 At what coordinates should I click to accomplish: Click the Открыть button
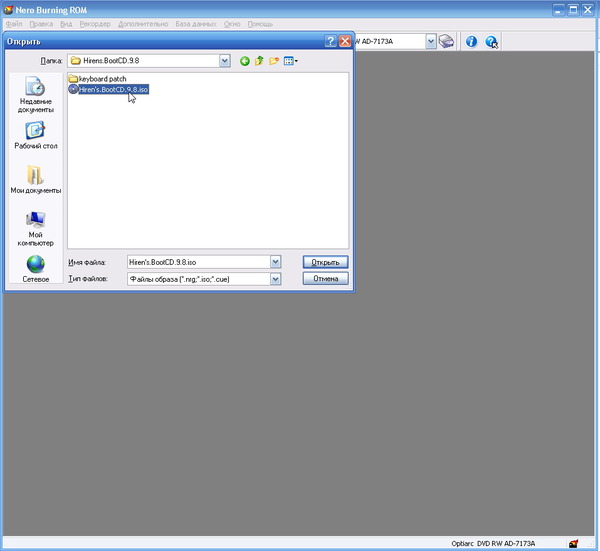coord(325,262)
